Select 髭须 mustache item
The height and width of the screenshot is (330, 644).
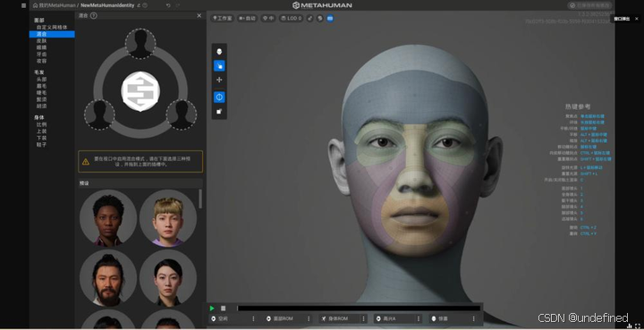[41, 99]
